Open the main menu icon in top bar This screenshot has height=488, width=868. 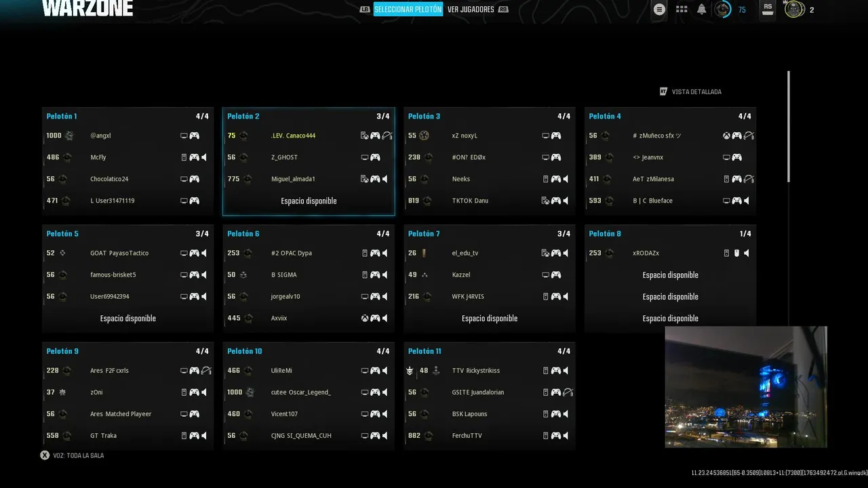[659, 9]
